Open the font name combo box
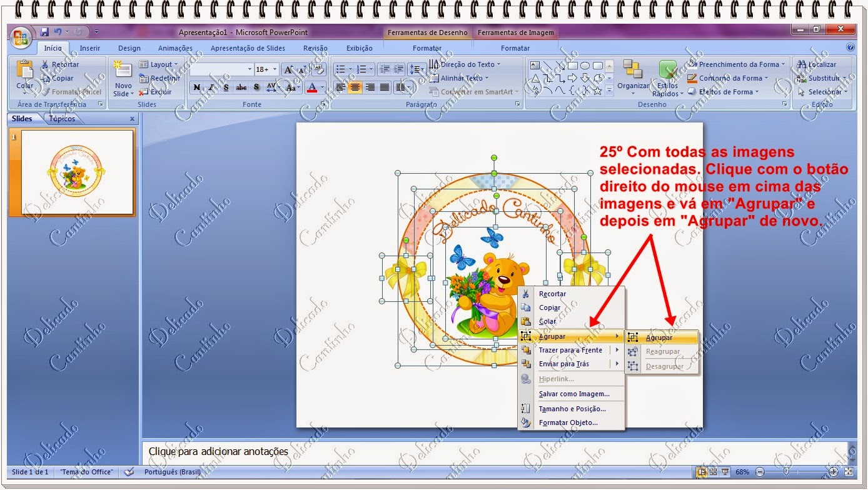The height and width of the screenshot is (490, 868). pyautogui.click(x=221, y=69)
